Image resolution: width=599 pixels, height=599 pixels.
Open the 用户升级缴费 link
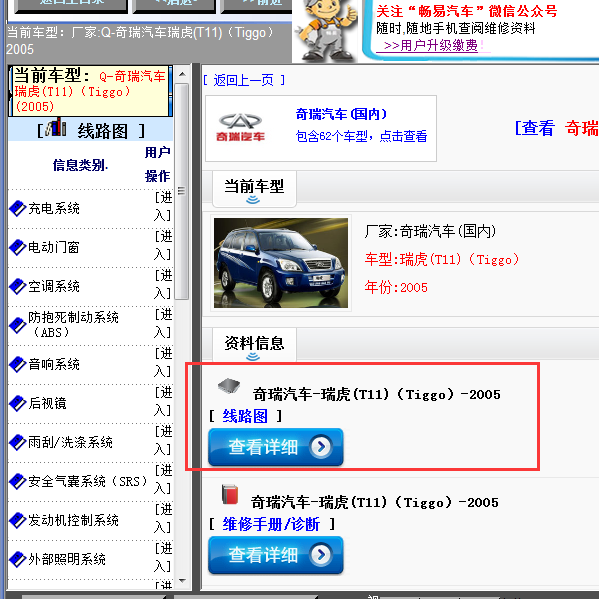point(431,45)
